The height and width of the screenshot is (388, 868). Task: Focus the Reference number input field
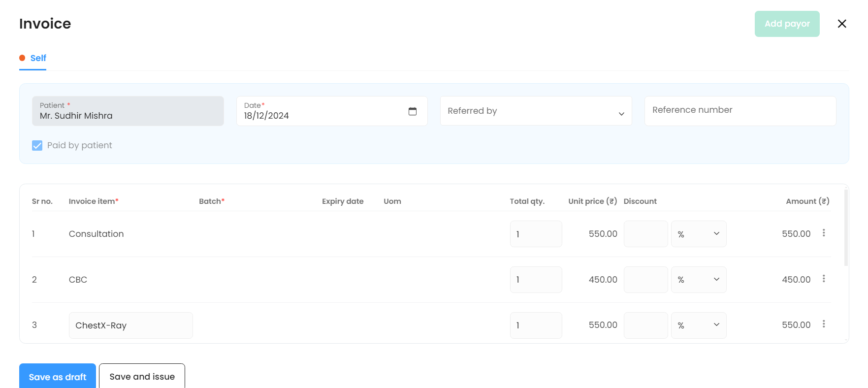tap(740, 111)
